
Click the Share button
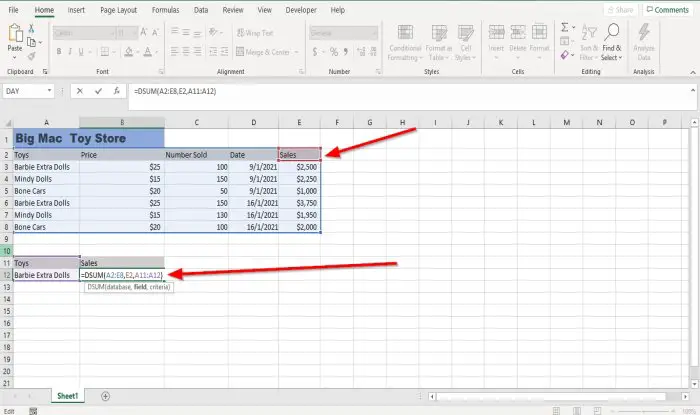point(621,10)
